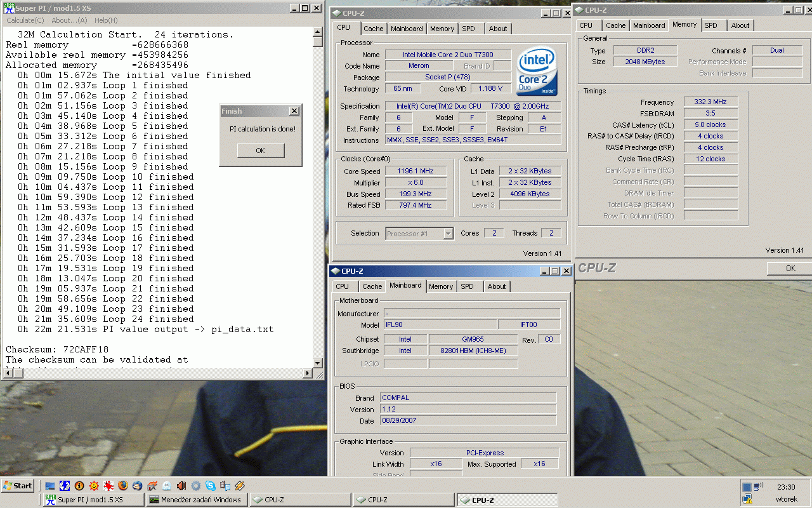Open the Windows Start button

(18, 486)
